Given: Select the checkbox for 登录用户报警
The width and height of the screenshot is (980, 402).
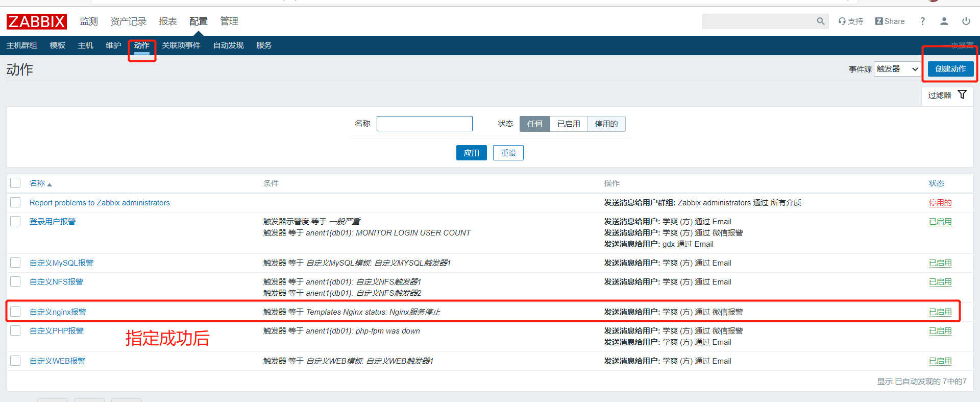Looking at the screenshot, I should click(15, 221).
